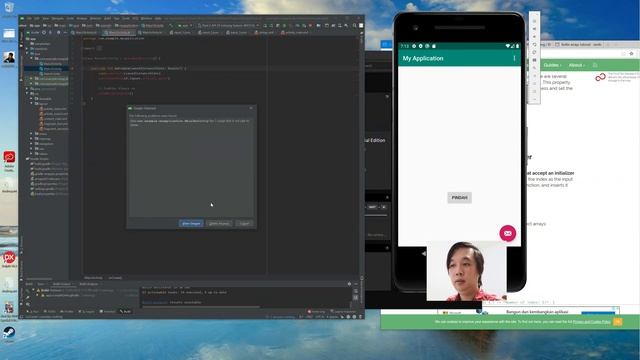Expand the menu folder in the project tree
Image resolution: width=640 pixels, height=360 pixels.
click(x=31, y=134)
